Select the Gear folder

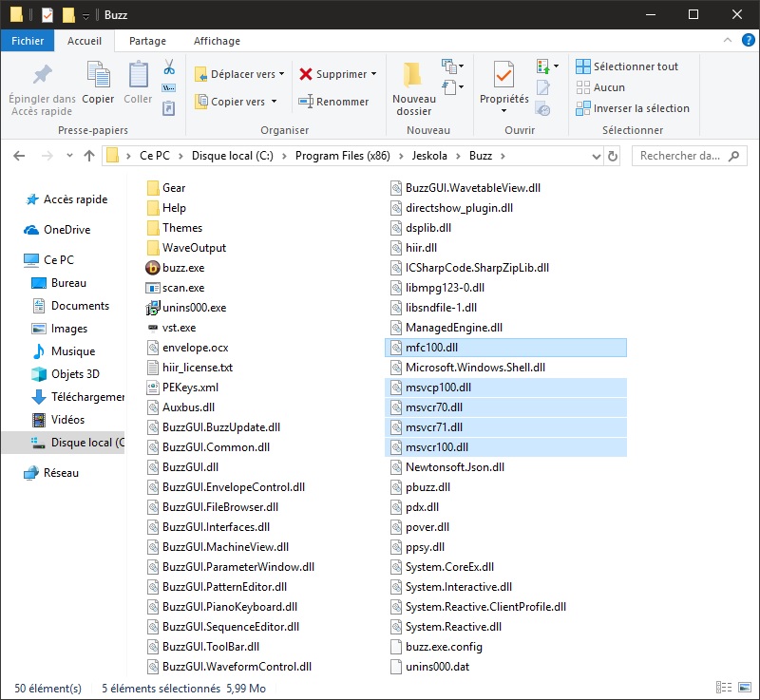click(165, 188)
